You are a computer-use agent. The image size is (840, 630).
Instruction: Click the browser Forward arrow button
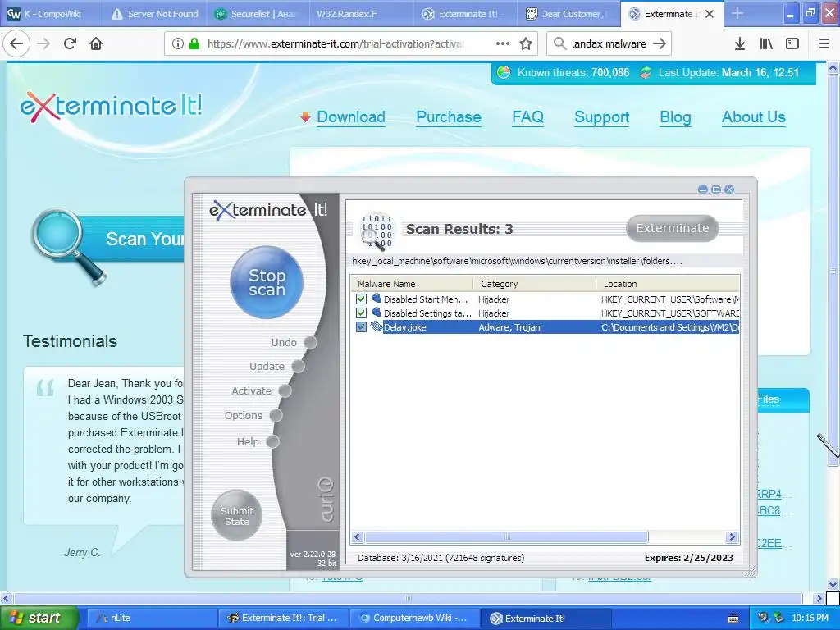point(44,43)
